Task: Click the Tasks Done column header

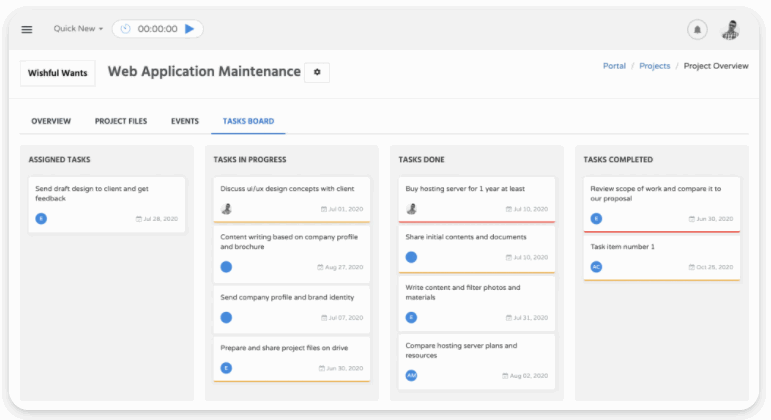Action: (421, 160)
